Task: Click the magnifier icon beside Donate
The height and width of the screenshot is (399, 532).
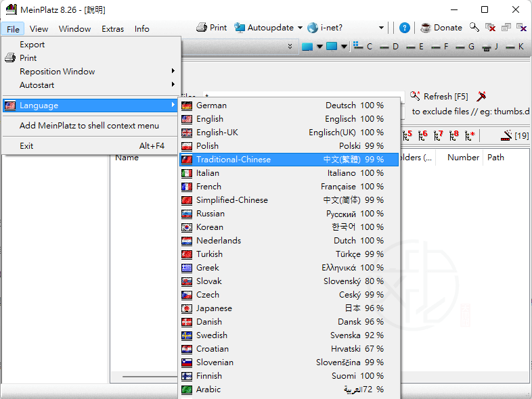Action: tap(474, 28)
